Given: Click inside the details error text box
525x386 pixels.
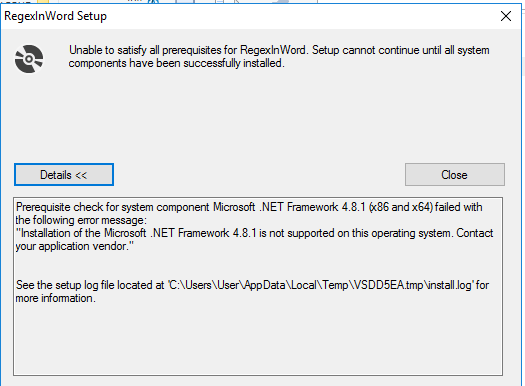Looking at the screenshot, I should point(258,286).
